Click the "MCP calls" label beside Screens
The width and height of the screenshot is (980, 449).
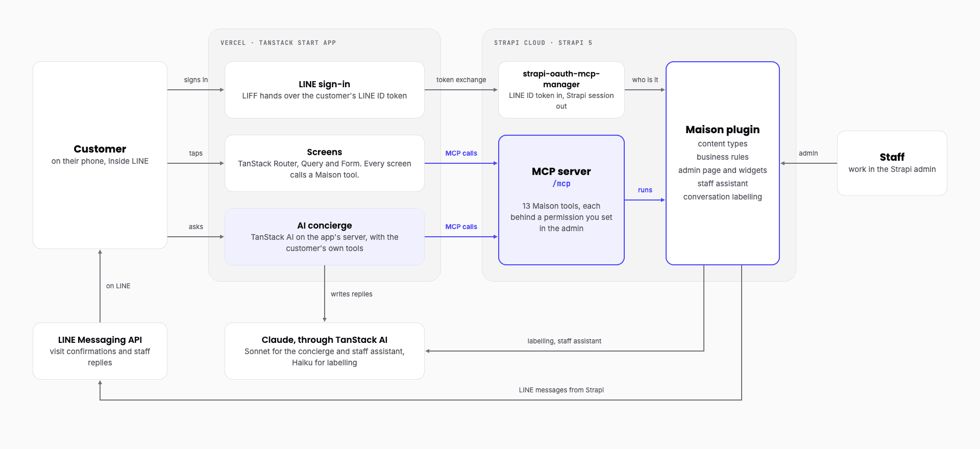pos(461,153)
